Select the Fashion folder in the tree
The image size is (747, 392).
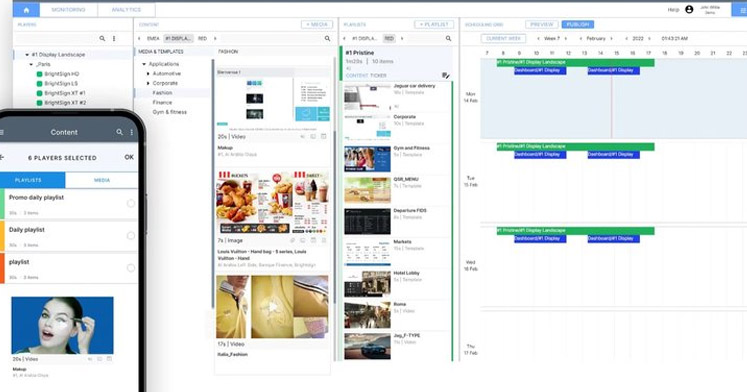pyautogui.click(x=162, y=93)
